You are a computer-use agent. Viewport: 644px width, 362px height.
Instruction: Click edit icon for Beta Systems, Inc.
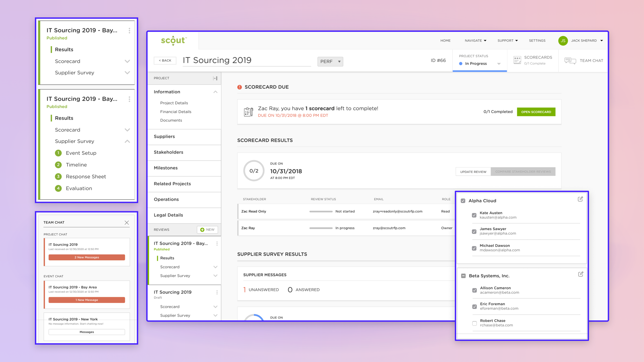coord(580,274)
